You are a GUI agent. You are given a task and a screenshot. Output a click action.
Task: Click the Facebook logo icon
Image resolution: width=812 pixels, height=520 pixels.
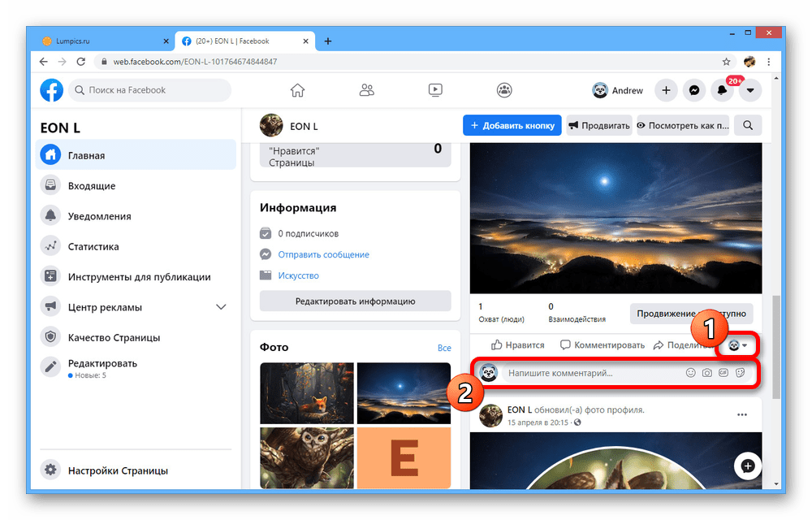coord(52,90)
